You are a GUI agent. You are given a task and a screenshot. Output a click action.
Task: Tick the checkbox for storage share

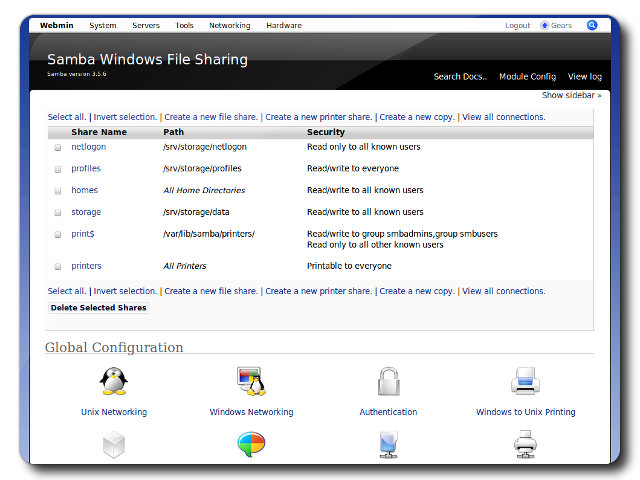click(58, 213)
